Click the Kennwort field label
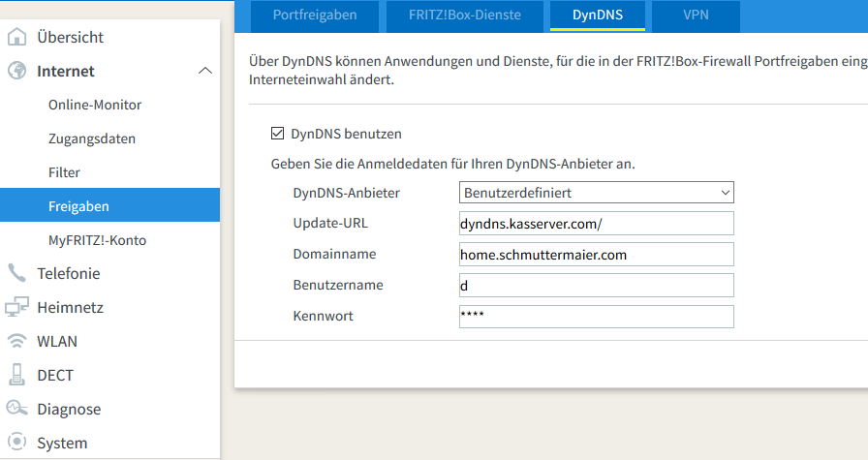 (324, 316)
